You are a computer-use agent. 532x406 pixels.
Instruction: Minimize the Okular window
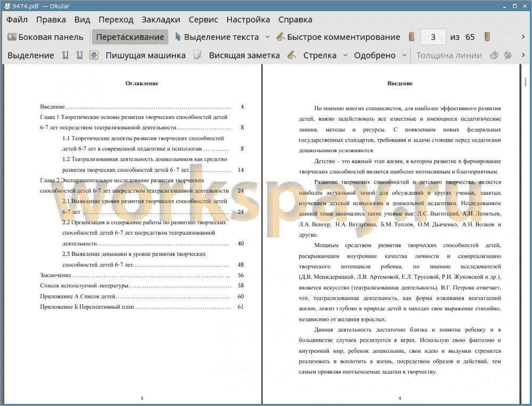(x=504, y=6)
